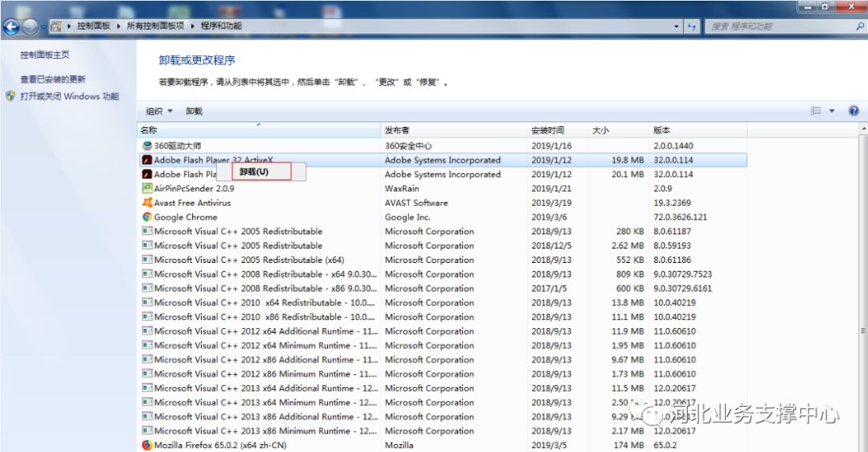Click the Back navigation arrow button

pyautogui.click(x=11, y=26)
